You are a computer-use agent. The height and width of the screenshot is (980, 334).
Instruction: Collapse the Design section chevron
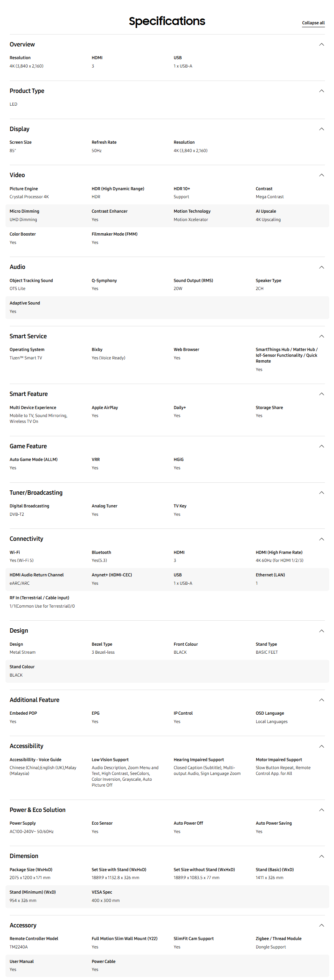321,631
